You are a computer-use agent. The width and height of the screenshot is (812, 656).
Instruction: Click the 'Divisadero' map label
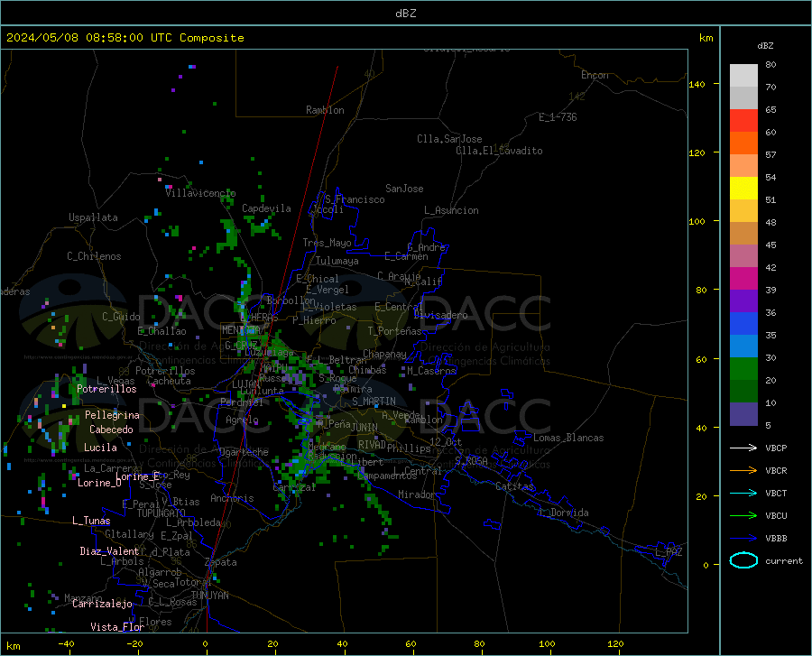[440, 315]
